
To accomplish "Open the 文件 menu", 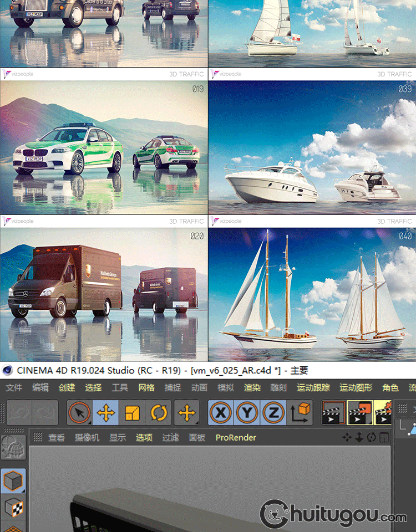I will (14, 387).
